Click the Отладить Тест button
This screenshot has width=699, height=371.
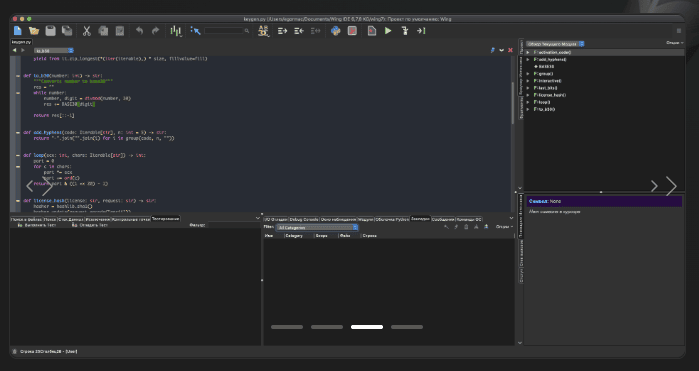pyautogui.click(x=90, y=225)
